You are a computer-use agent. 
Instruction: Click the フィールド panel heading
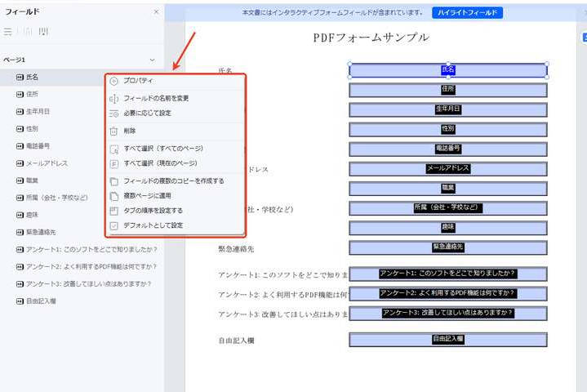coord(22,12)
